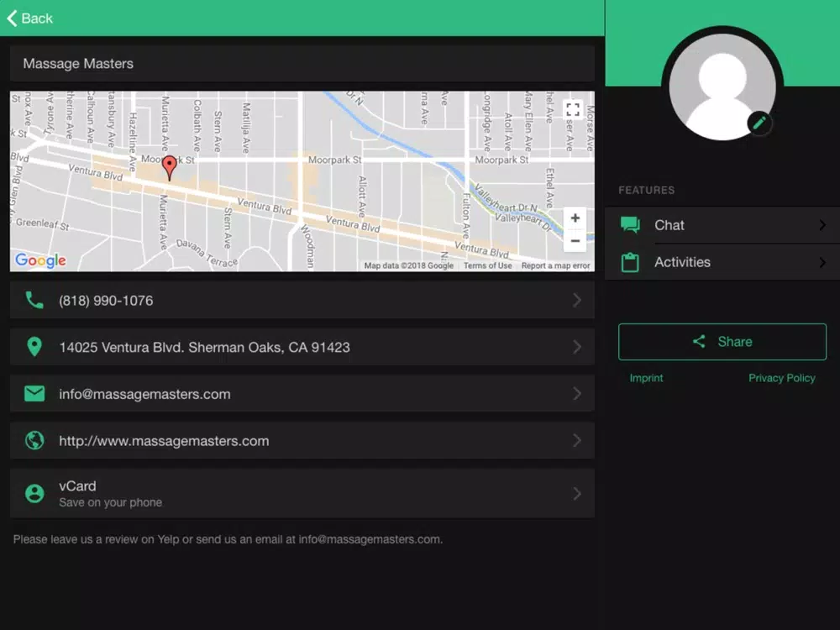Click the red map marker pin
This screenshot has width=840, height=630.
coord(170,168)
